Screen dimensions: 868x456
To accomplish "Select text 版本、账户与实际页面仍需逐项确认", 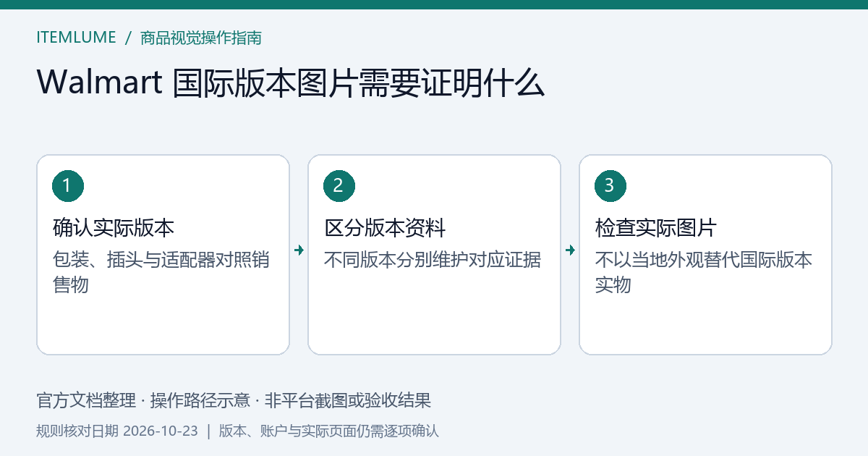I will (329, 431).
